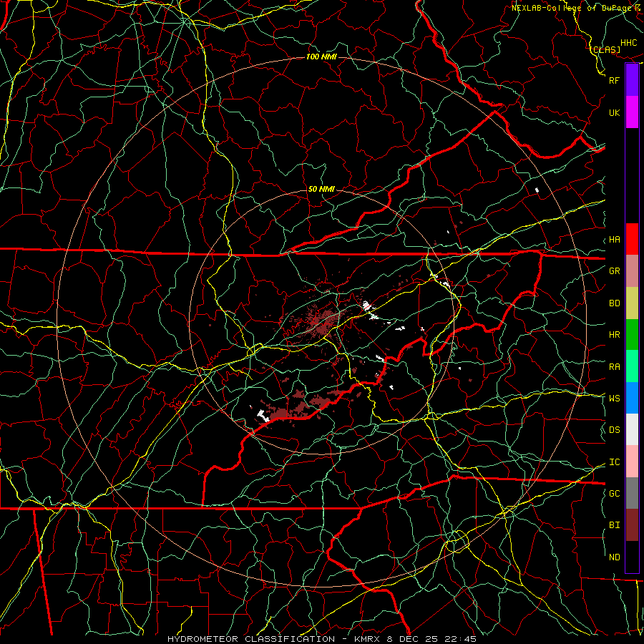Image resolution: width=644 pixels, height=644 pixels.
Task: Select the "HA" legend label
Action: (x=614, y=240)
